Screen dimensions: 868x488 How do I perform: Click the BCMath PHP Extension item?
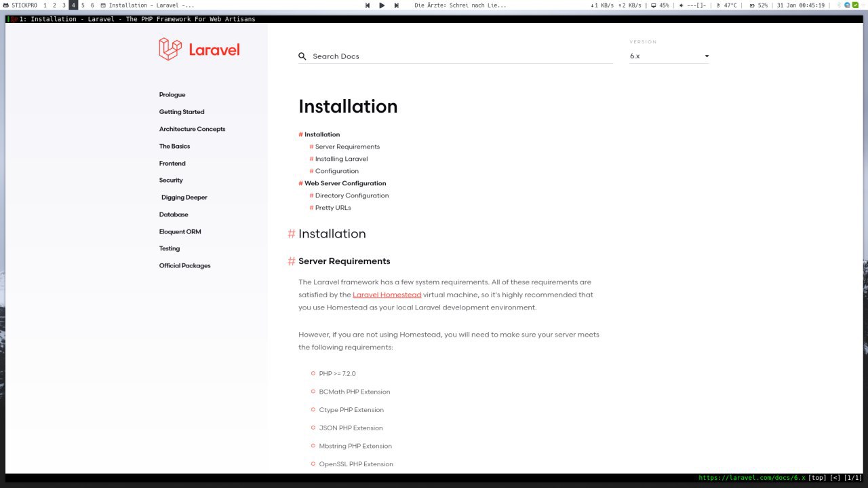355,392
